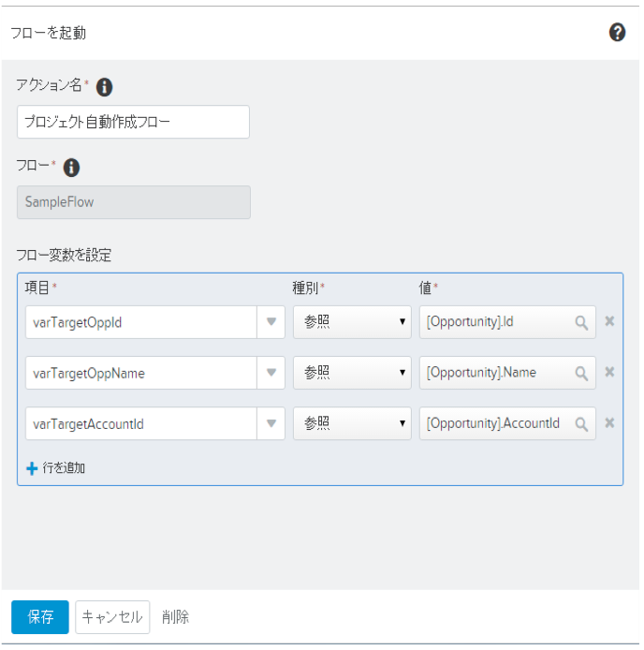Remove the varTargetOppId row

(609, 321)
